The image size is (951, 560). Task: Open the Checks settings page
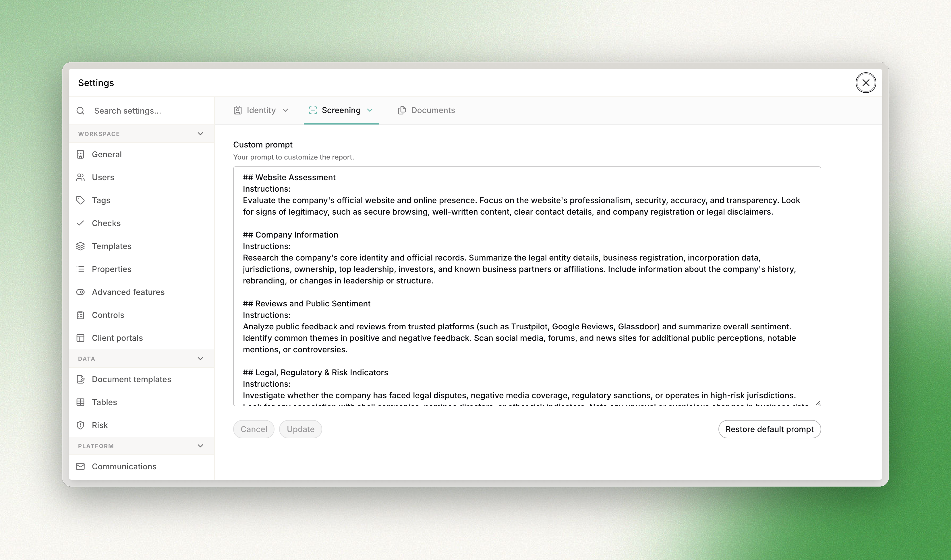click(142, 223)
